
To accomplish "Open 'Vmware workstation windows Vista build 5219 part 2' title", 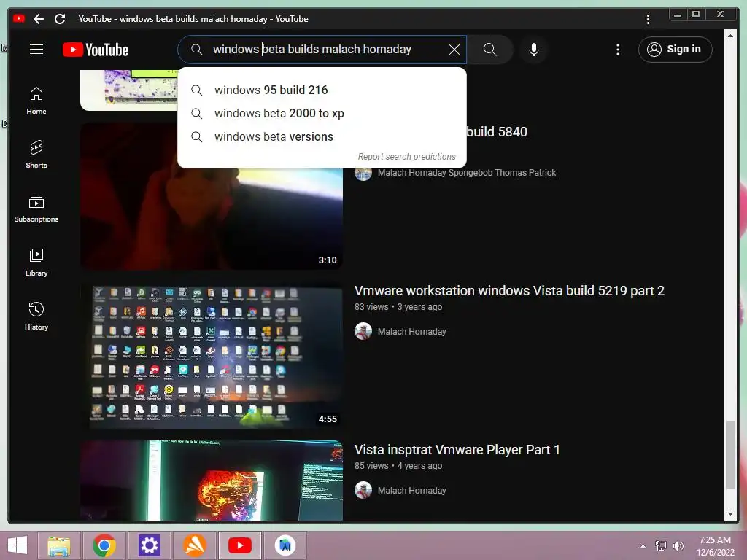I will (x=509, y=291).
